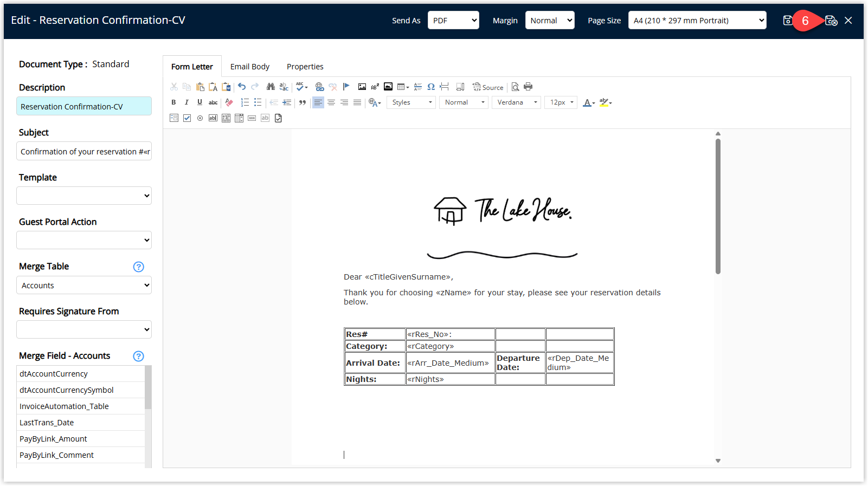Viewport: 868px width, 486px height.
Task: Toggle bulleted list
Action: click(x=258, y=102)
